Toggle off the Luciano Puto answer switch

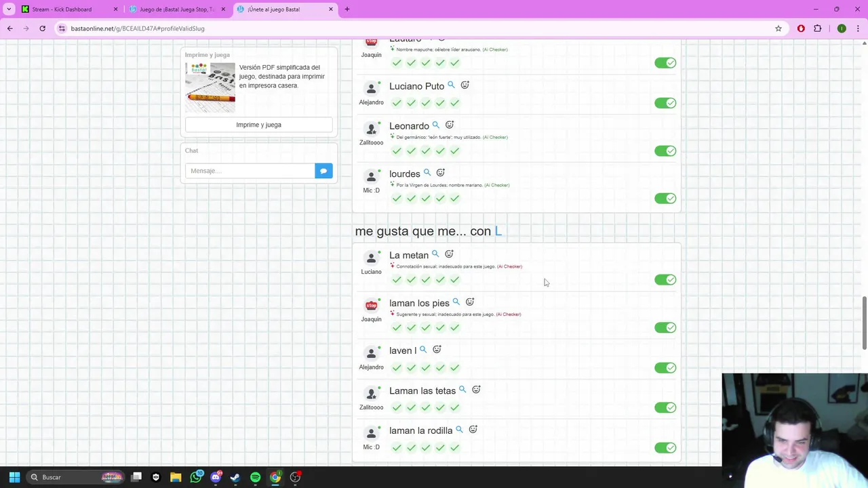[x=665, y=103]
